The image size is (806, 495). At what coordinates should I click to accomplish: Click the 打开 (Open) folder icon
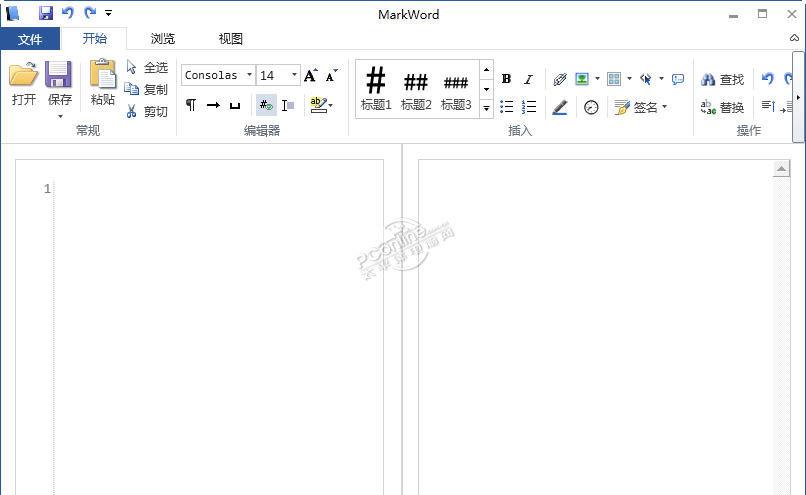pos(24,75)
